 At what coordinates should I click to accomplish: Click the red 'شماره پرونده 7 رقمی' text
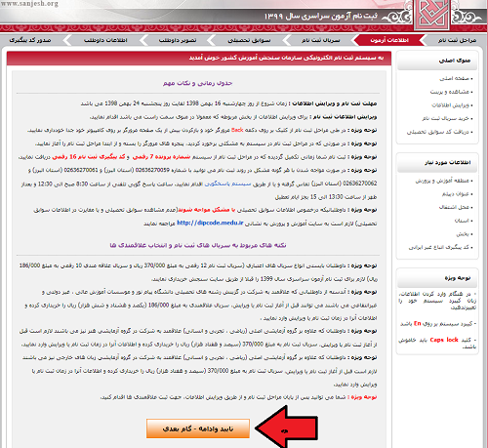(161, 156)
